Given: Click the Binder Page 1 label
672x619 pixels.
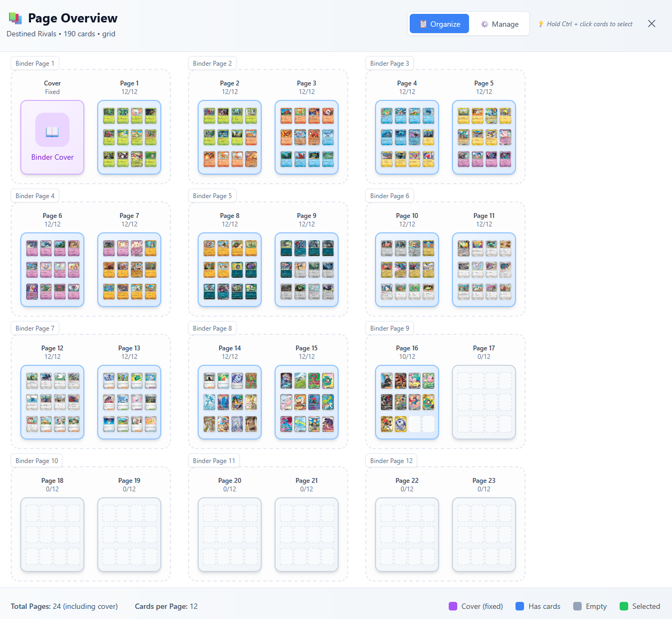Looking at the screenshot, I should [x=35, y=63].
